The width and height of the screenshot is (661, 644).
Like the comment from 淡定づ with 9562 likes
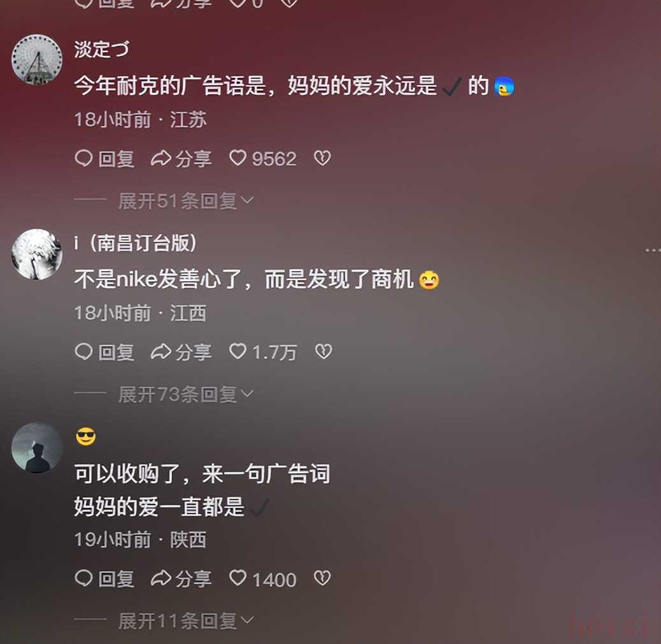point(262,159)
